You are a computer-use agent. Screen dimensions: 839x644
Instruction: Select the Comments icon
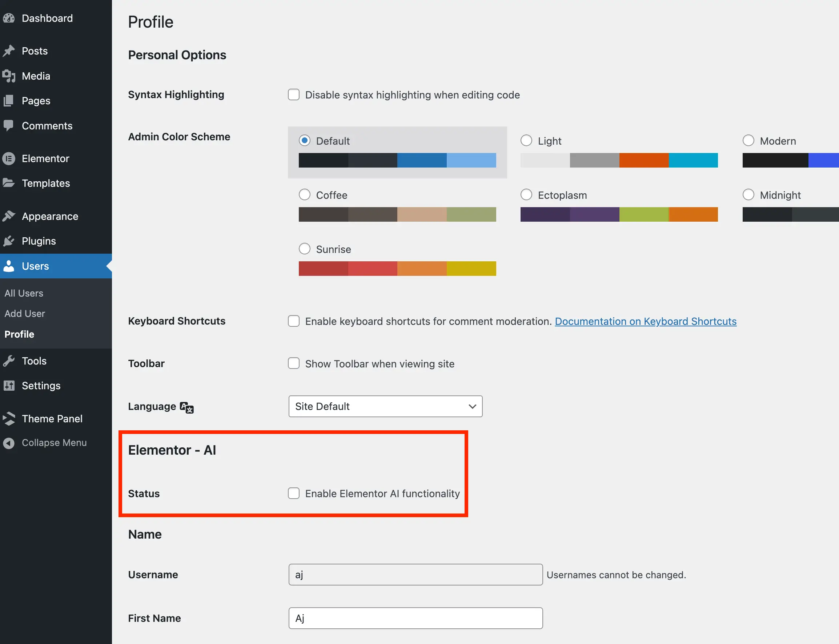pyautogui.click(x=9, y=125)
